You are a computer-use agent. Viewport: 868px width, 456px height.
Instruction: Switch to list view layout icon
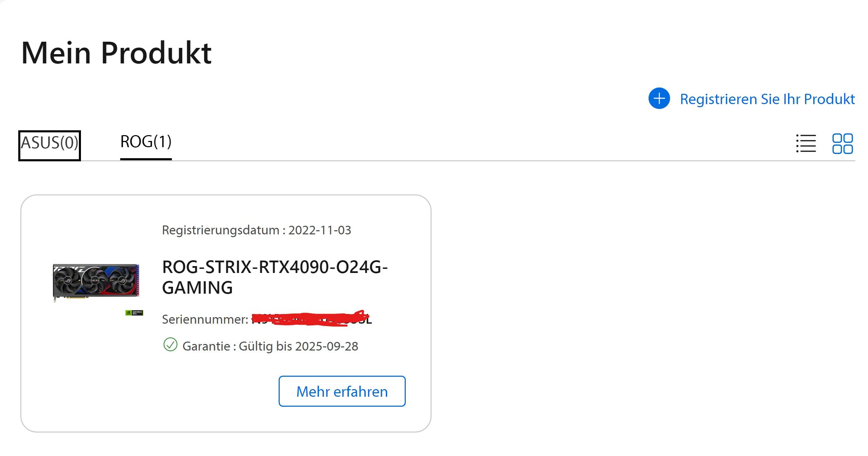coord(806,143)
